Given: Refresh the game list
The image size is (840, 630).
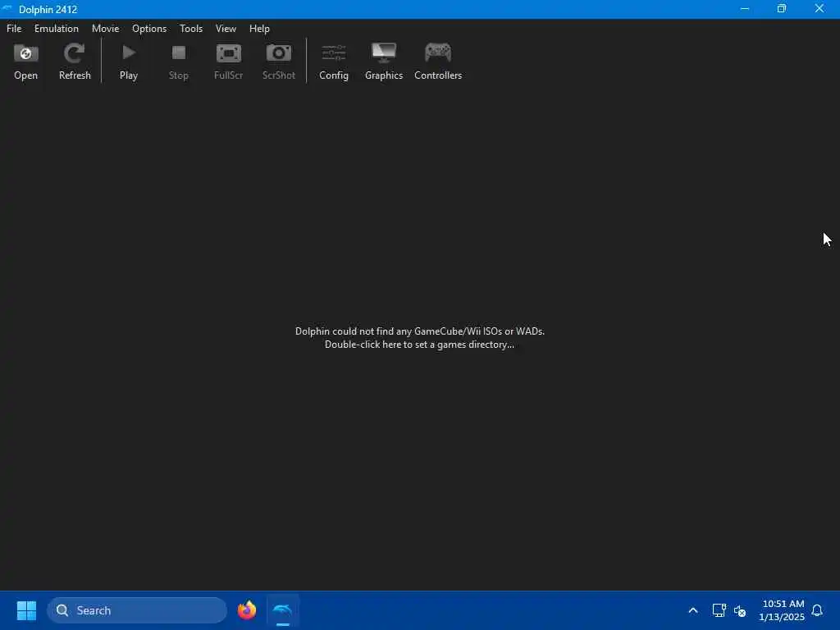Looking at the screenshot, I should click(x=75, y=61).
